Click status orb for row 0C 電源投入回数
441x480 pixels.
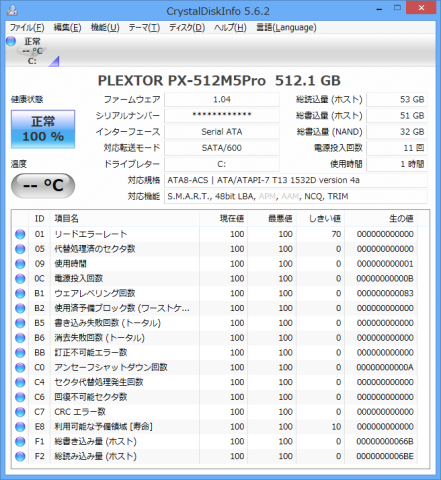pyautogui.click(x=20, y=278)
